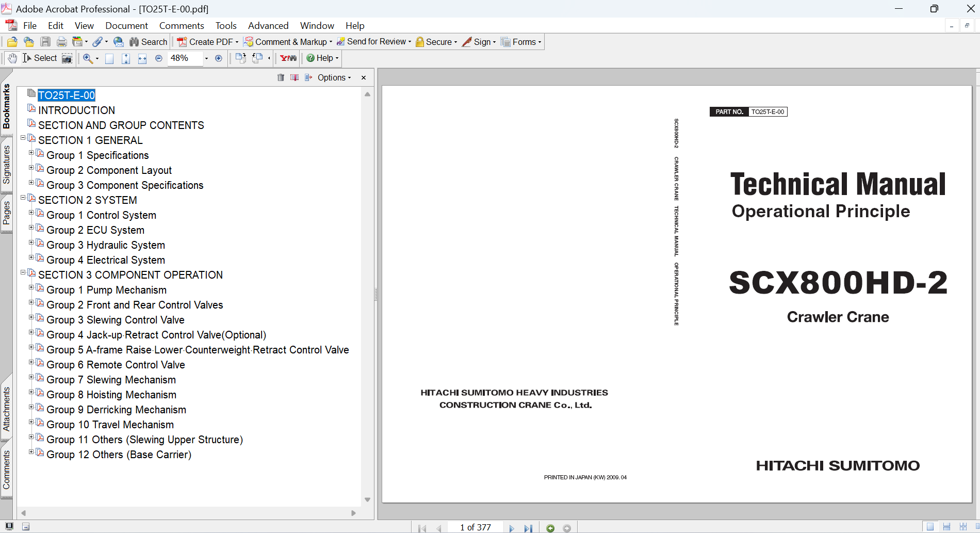Click the Email globe-and-envelope icon
The height and width of the screenshot is (533, 980).
119,42
